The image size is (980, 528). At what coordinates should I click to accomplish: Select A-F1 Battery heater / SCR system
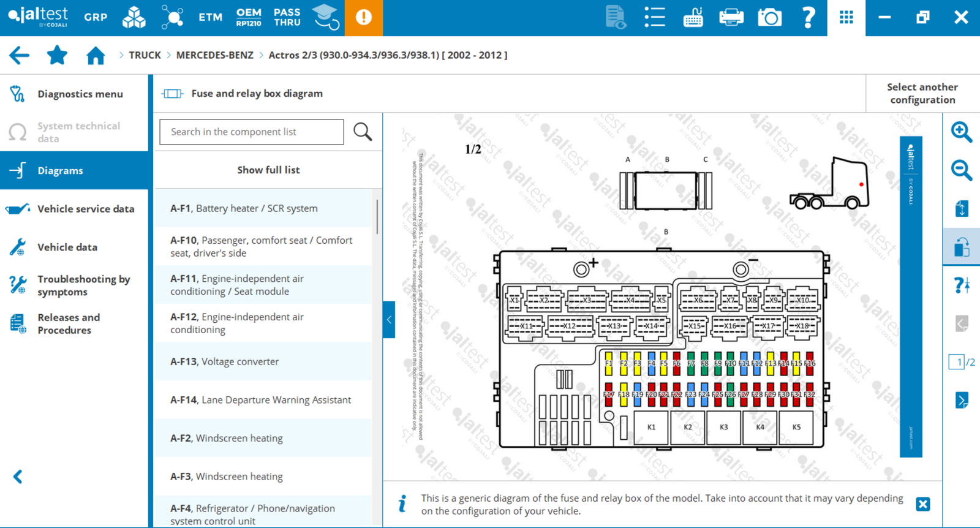tap(263, 208)
